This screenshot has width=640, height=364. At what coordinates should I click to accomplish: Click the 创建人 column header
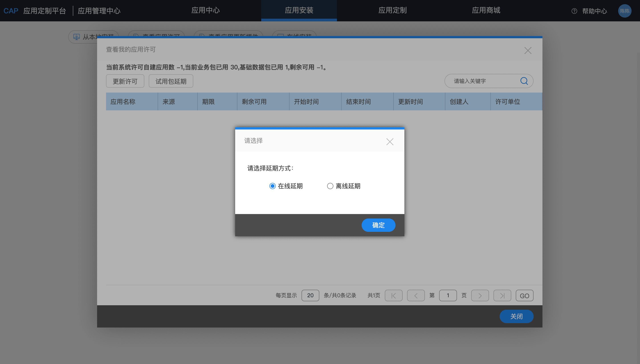(x=468, y=101)
